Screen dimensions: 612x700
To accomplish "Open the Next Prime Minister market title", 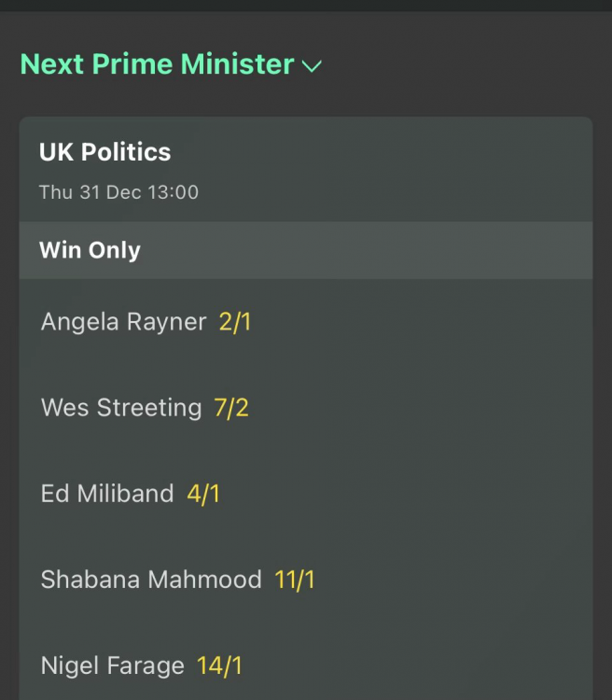I will pos(157,64).
